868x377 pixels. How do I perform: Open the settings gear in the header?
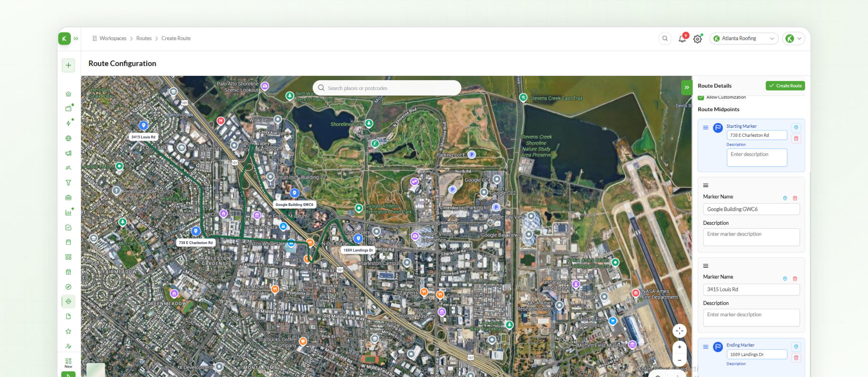[x=698, y=39]
